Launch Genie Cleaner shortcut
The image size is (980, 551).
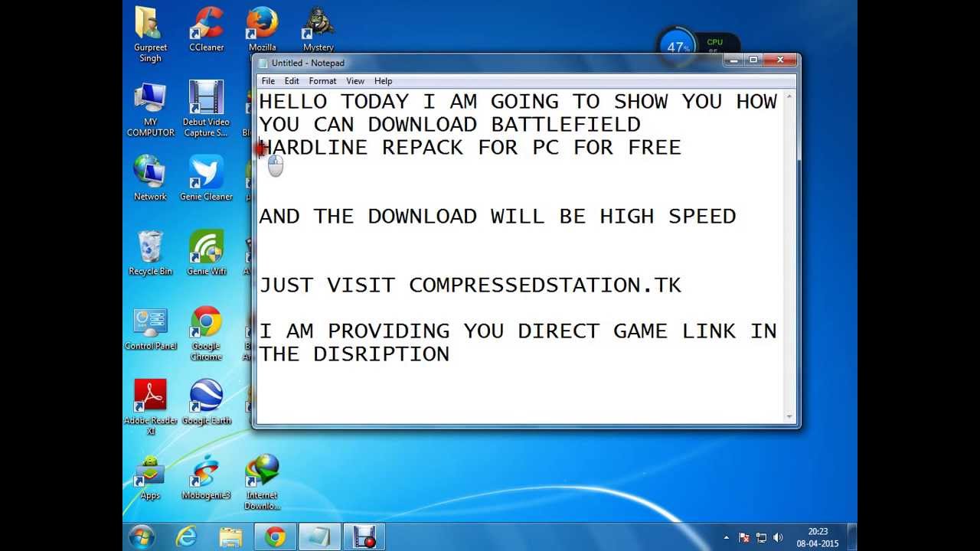[206, 178]
